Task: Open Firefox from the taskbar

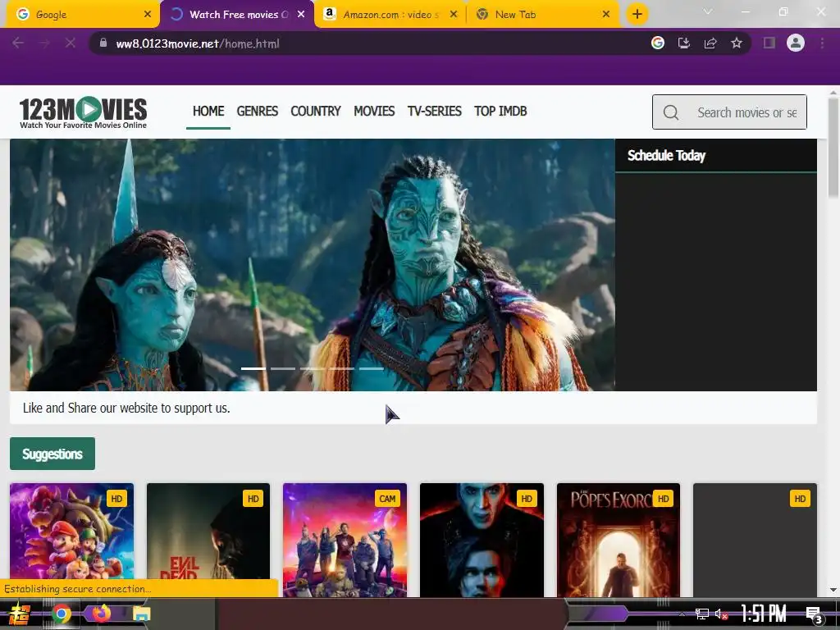Action: pyautogui.click(x=101, y=612)
